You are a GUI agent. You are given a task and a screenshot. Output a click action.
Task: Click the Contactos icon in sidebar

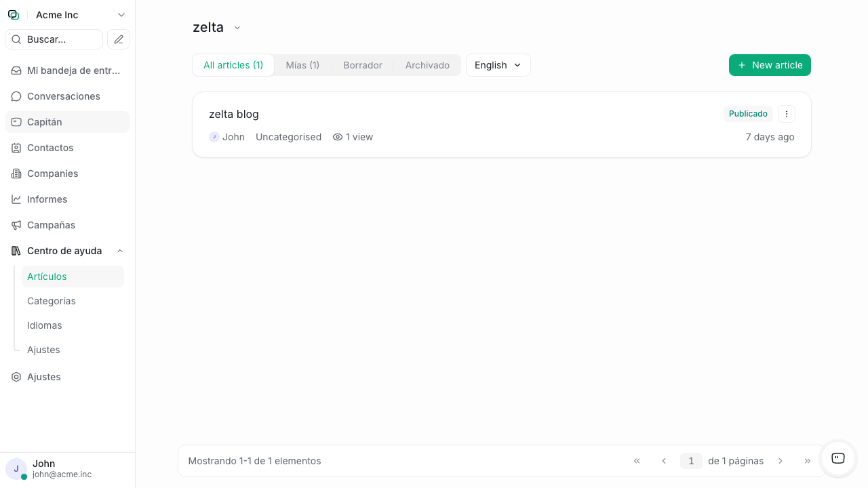point(16,148)
